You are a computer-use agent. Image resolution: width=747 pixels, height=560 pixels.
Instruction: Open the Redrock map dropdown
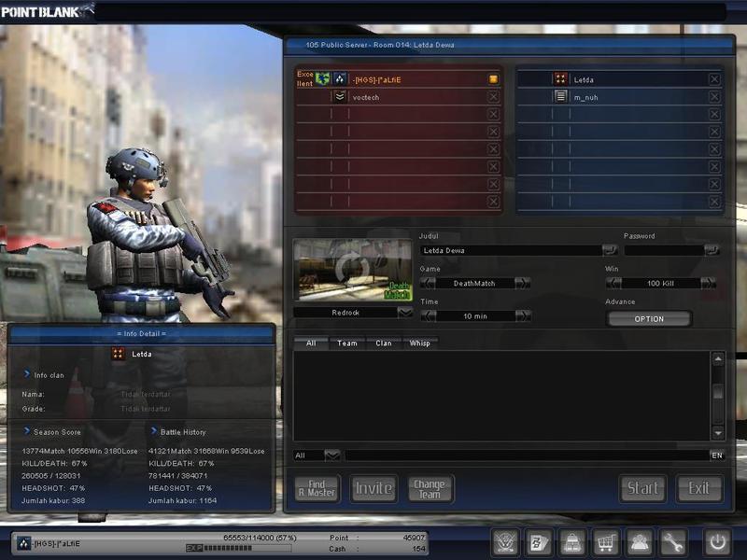pos(405,313)
